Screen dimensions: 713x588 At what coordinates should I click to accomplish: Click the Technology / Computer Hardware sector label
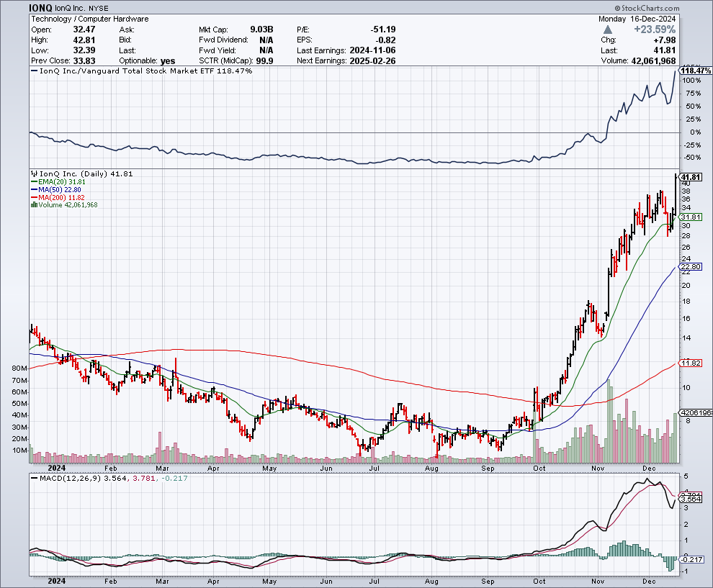coord(89,19)
